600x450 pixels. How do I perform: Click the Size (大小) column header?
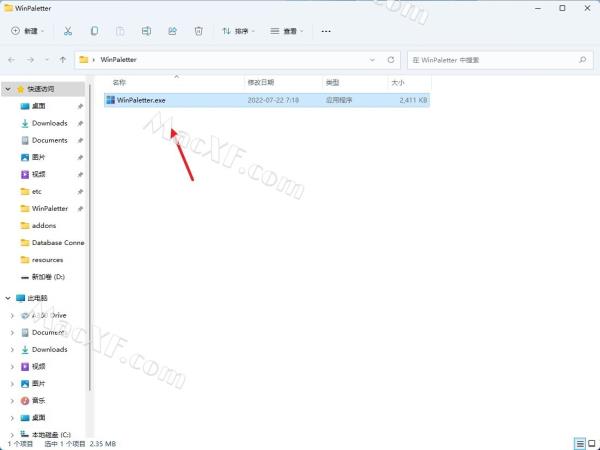point(398,82)
